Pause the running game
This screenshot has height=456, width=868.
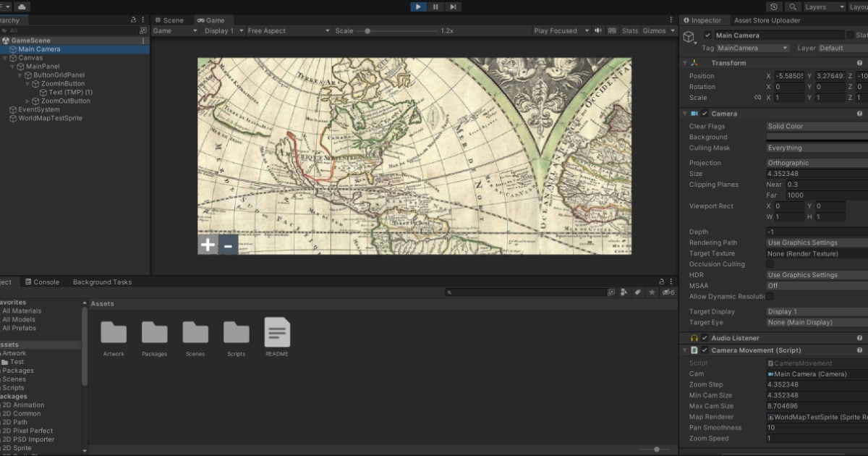(x=435, y=7)
